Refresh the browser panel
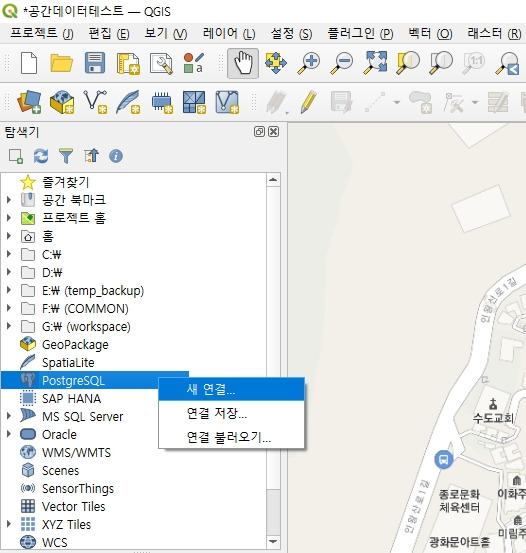Image resolution: width=526 pixels, height=553 pixels. [41, 156]
